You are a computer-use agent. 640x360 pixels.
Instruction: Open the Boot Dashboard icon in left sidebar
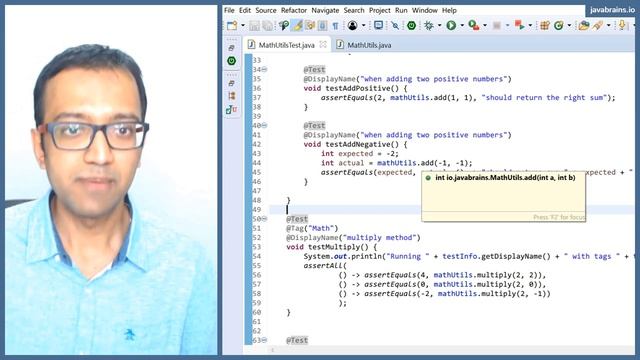pyautogui.click(x=231, y=61)
